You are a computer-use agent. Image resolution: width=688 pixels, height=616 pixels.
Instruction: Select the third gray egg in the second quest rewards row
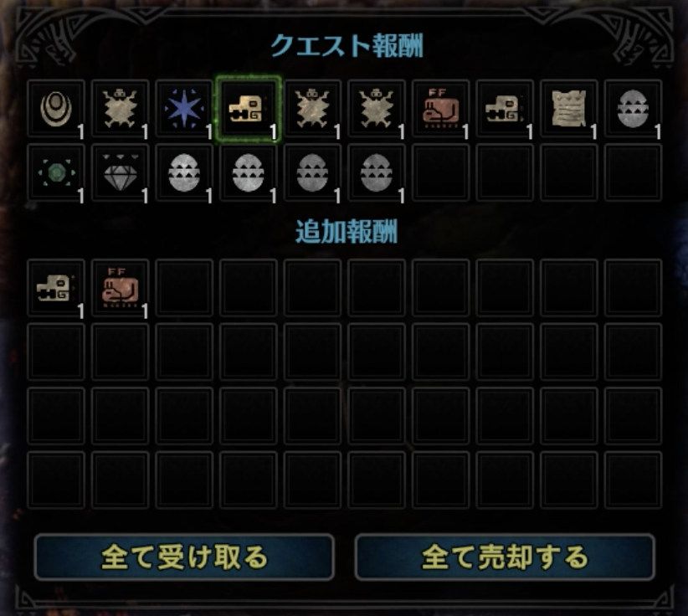click(x=312, y=172)
